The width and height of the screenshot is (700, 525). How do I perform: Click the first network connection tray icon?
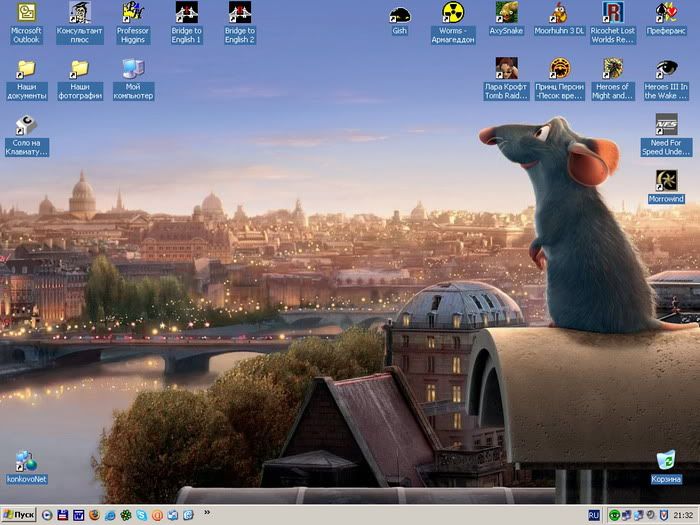coord(627,515)
